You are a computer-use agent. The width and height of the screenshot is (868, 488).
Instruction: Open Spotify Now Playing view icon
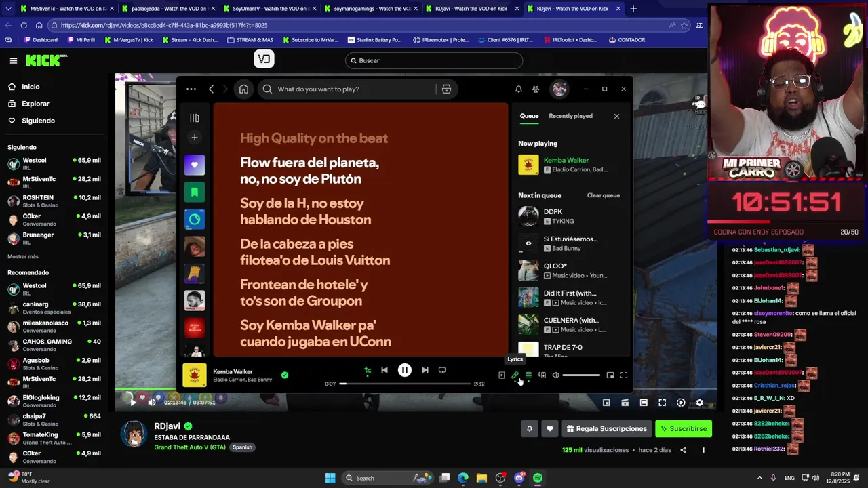point(502,375)
